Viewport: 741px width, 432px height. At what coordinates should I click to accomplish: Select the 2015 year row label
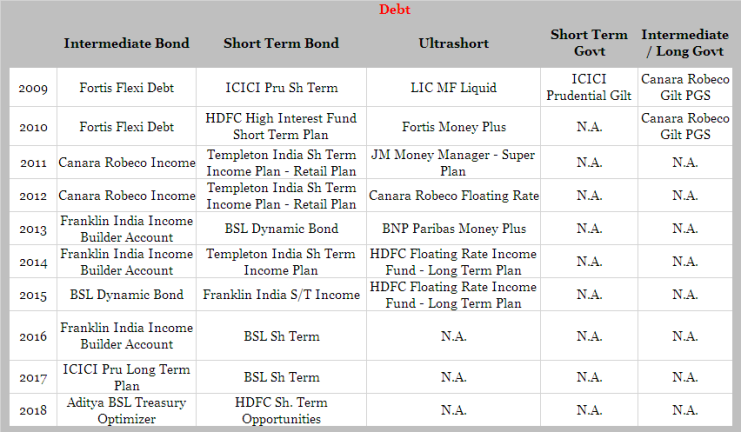click(x=33, y=295)
